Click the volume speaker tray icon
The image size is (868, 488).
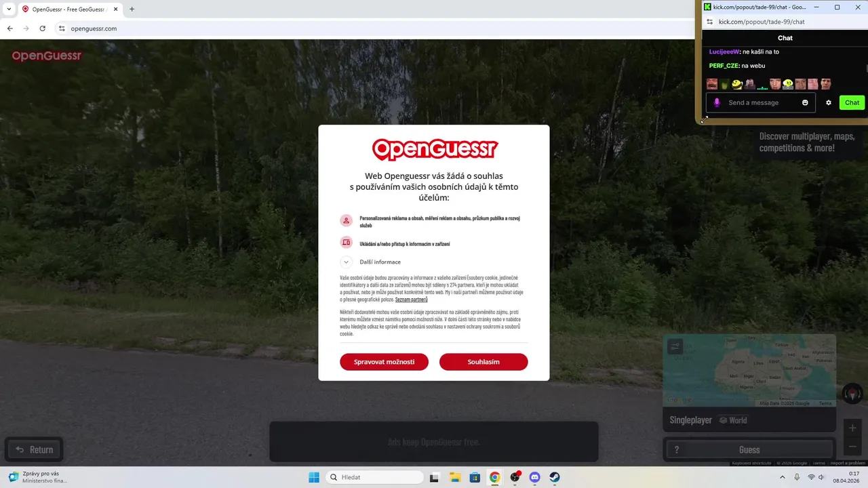pos(821,477)
